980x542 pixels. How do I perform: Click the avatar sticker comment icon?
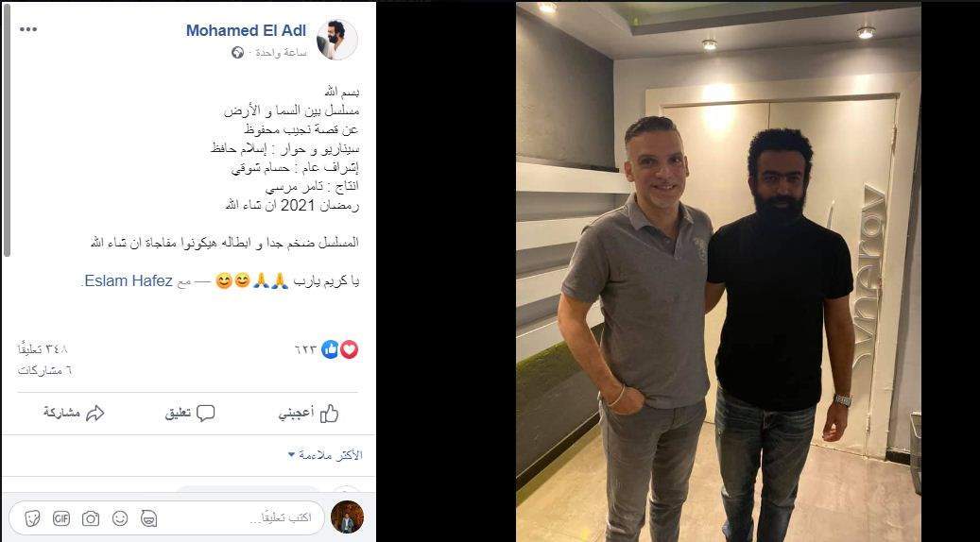(x=148, y=518)
